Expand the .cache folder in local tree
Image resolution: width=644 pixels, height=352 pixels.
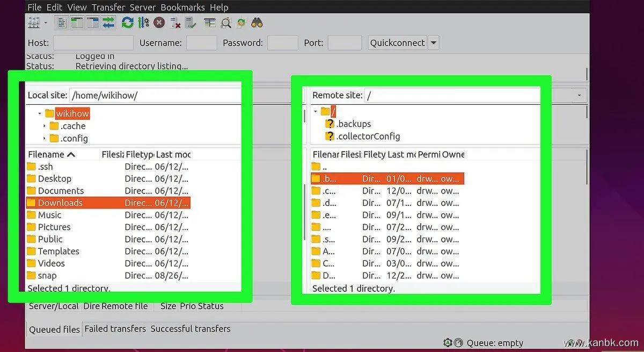44,126
